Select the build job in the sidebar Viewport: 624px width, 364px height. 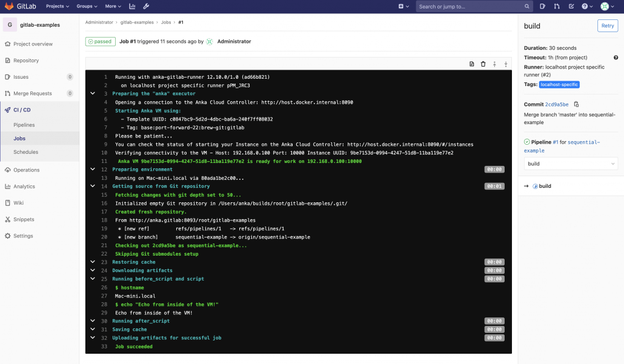click(x=545, y=186)
